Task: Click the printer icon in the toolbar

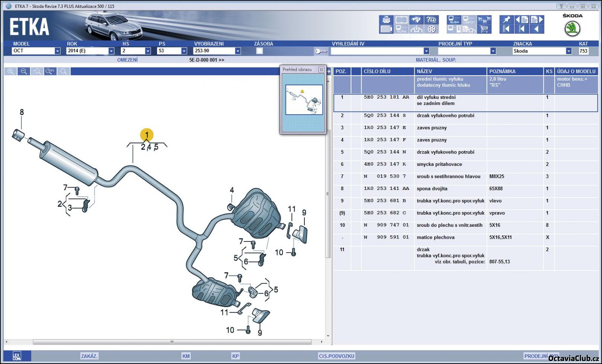Action: tap(386, 20)
